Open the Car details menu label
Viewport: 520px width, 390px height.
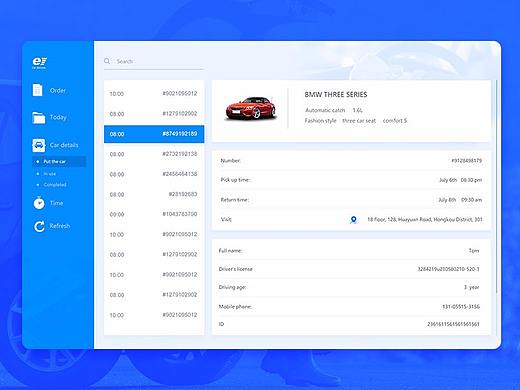[x=64, y=145]
